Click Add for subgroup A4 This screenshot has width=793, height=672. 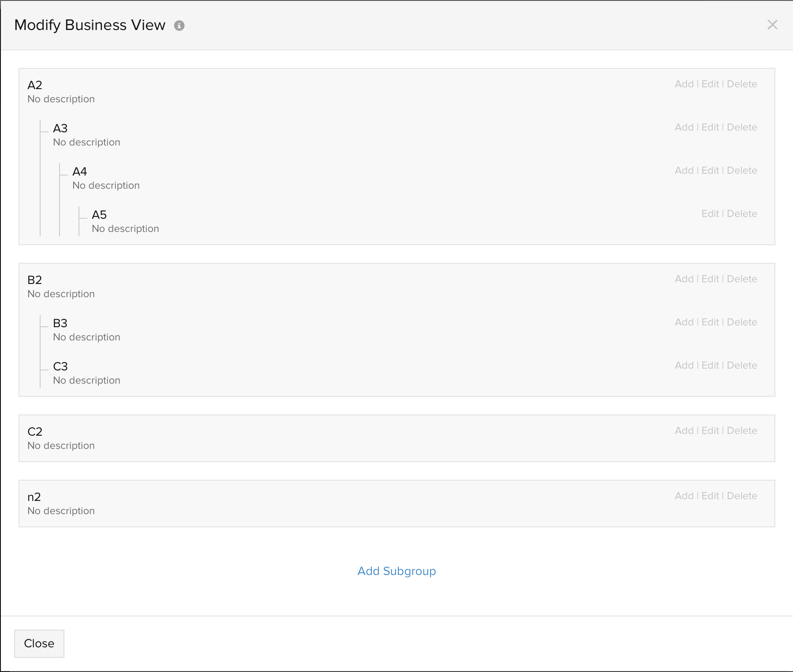[x=684, y=171]
